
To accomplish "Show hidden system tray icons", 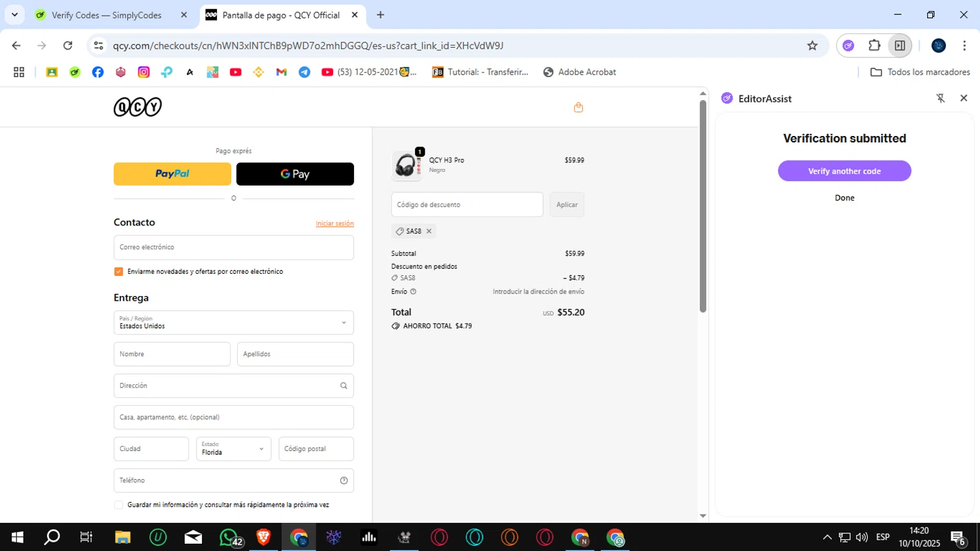I will [827, 537].
